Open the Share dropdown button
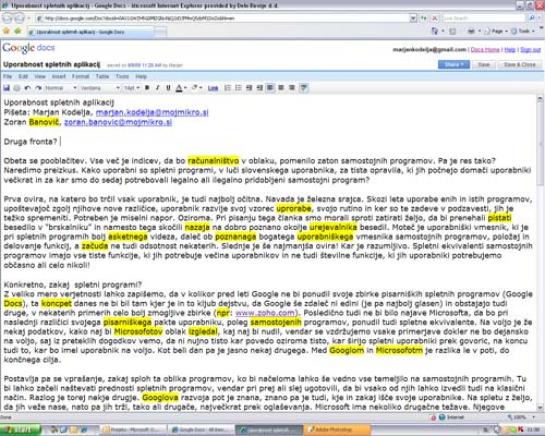 454,65
